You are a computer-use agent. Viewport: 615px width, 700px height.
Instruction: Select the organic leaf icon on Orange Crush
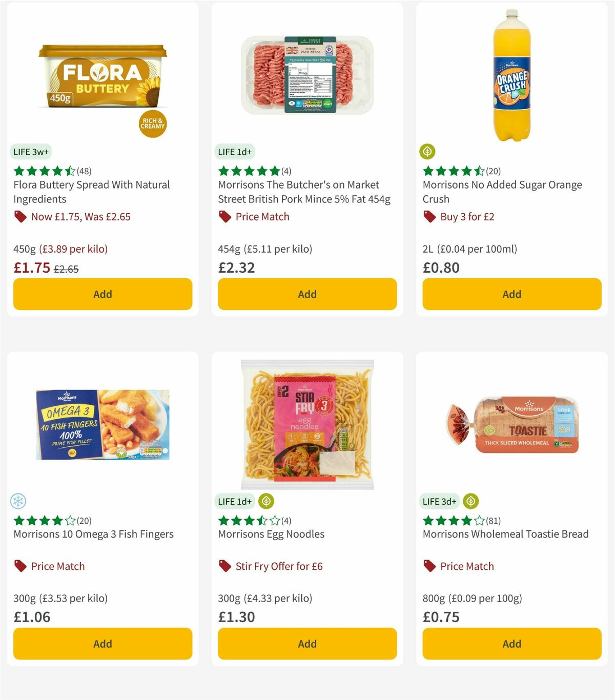[427, 152]
